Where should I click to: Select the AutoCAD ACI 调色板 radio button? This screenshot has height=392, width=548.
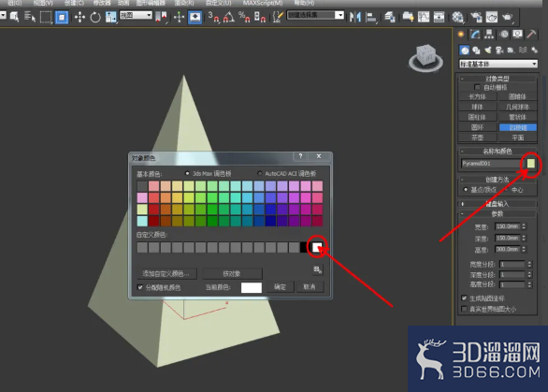259,173
